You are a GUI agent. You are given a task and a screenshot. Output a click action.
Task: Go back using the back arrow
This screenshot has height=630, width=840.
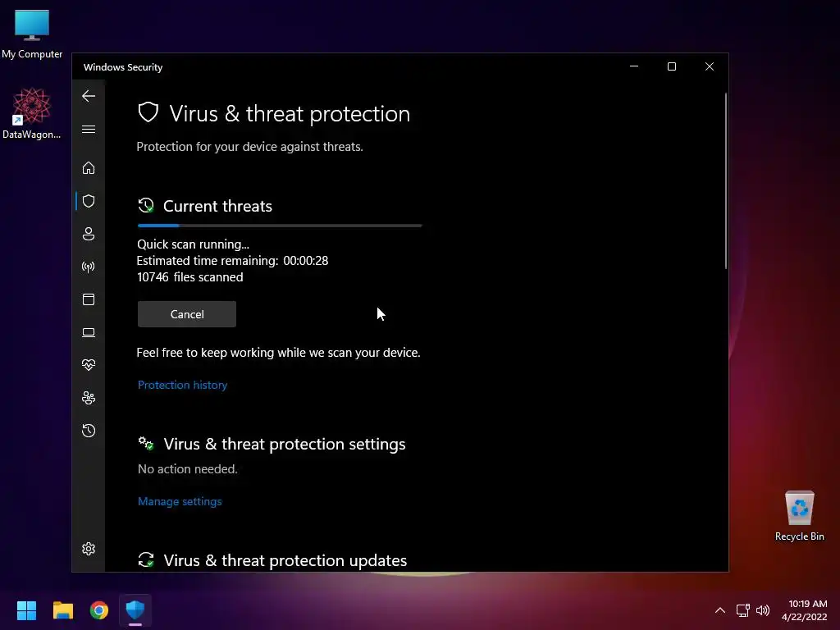pos(89,97)
